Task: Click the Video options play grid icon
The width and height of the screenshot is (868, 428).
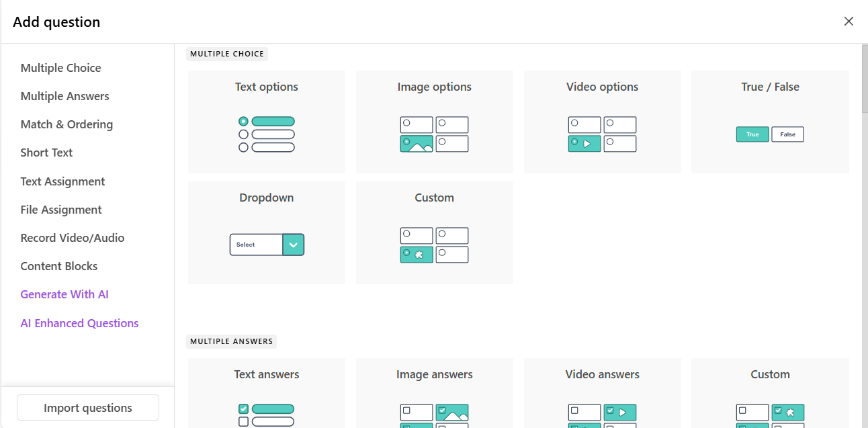Action: click(602, 134)
